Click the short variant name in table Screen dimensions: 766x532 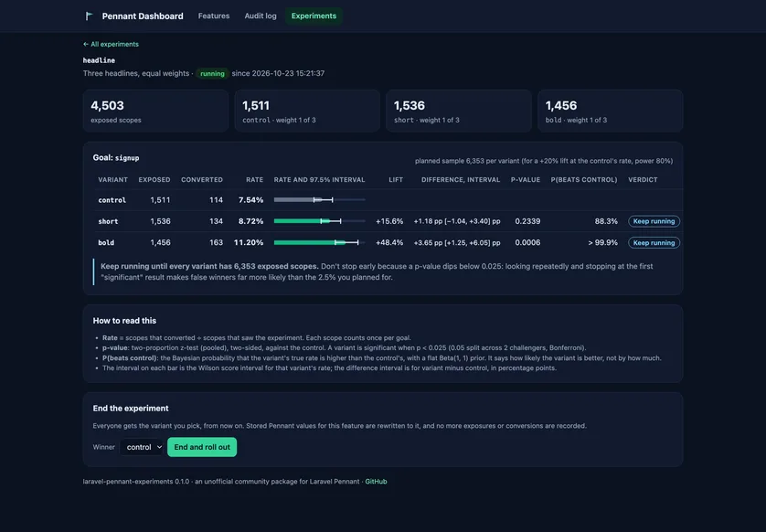[108, 221]
